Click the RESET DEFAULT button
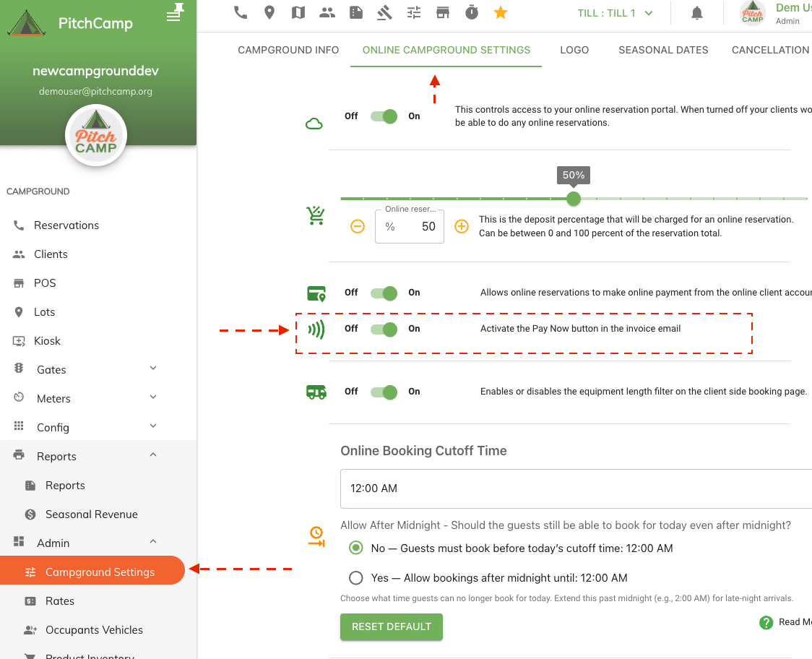The height and width of the screenshot is (659, 812). [x=391, y=626]
